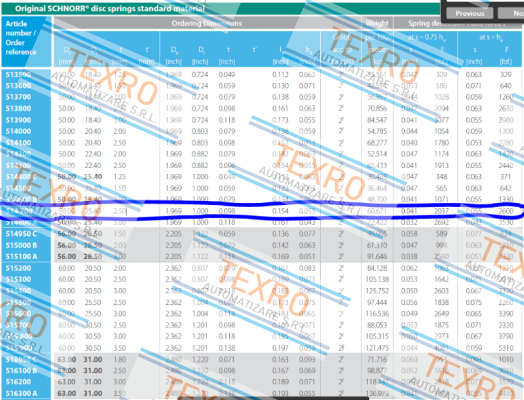Select article number 513500
524x400 pixels.
tap(18, 75)
